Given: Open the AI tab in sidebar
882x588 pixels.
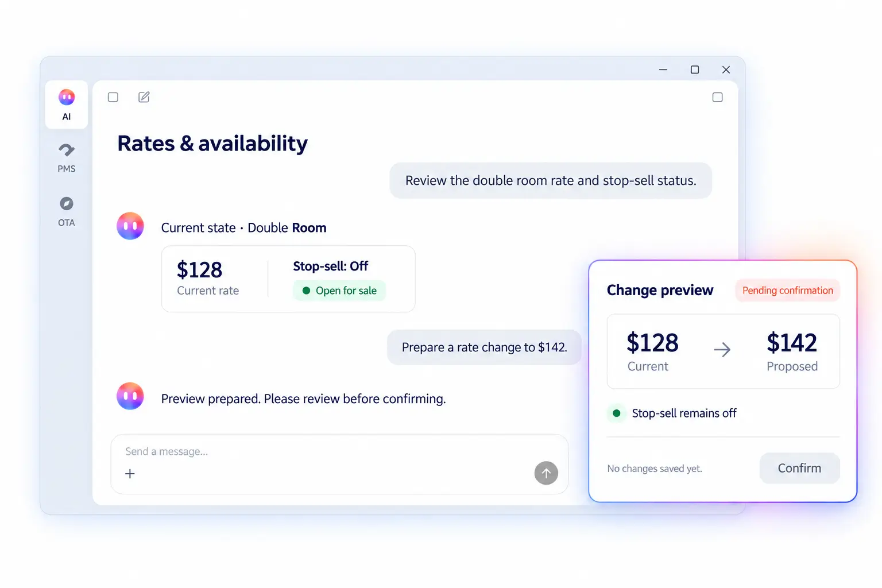Looking at the screenshot, I should [x=67, y=105].
